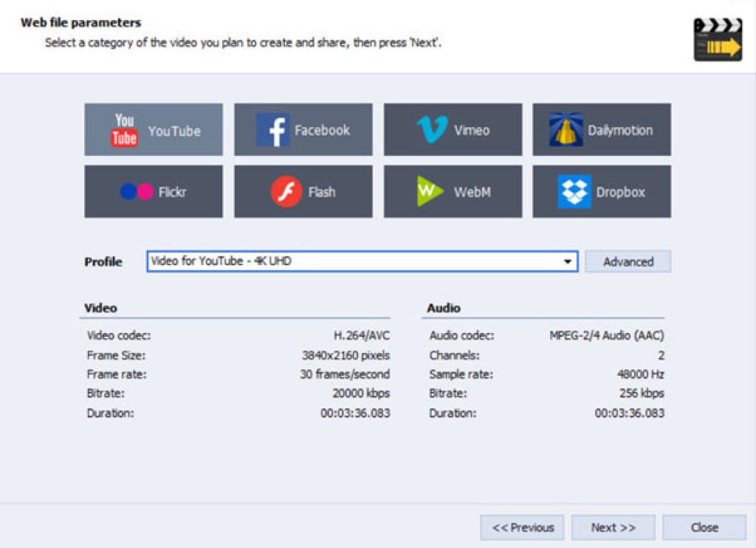The height and width of the screenshot is (548, 756).
Task: Select the Flash output format
Action: (x=303, y=191)
